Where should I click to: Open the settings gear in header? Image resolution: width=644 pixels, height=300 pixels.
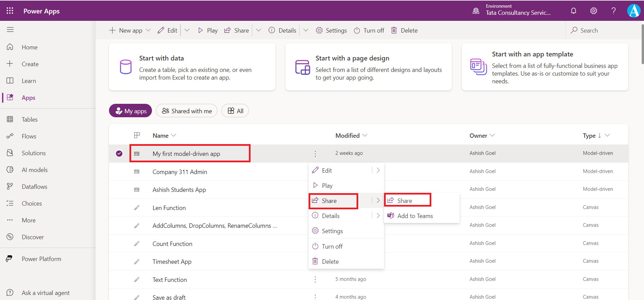point(594,11)
